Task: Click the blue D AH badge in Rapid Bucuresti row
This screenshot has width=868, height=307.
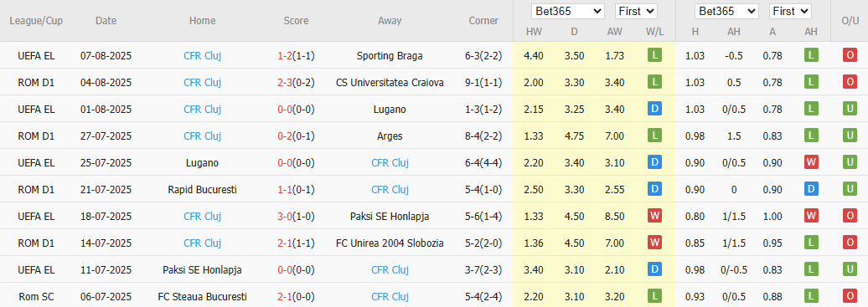Action: [811, 189]
